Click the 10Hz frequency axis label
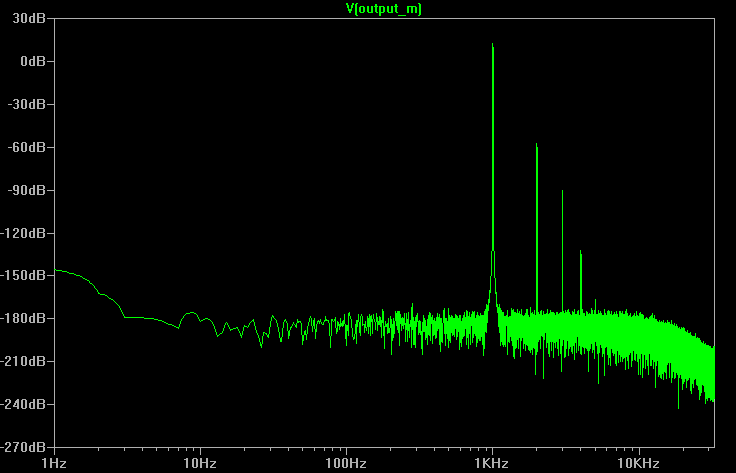The width and height of the screenshot is (736, 473). pyautogui.click(x=200, y=464)
